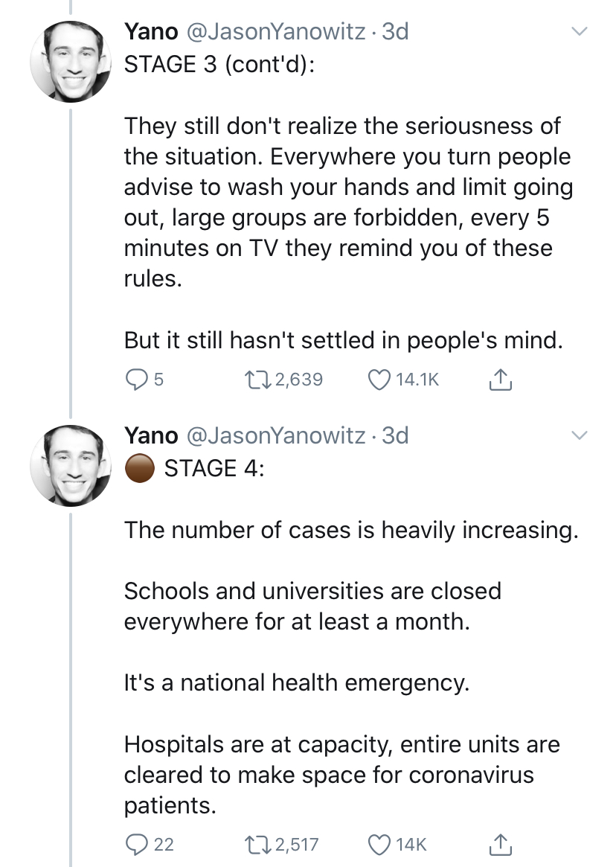Click the Yano display name on second tweet
Viewport: 616px width, 867px height.
[x=151, y=435]
